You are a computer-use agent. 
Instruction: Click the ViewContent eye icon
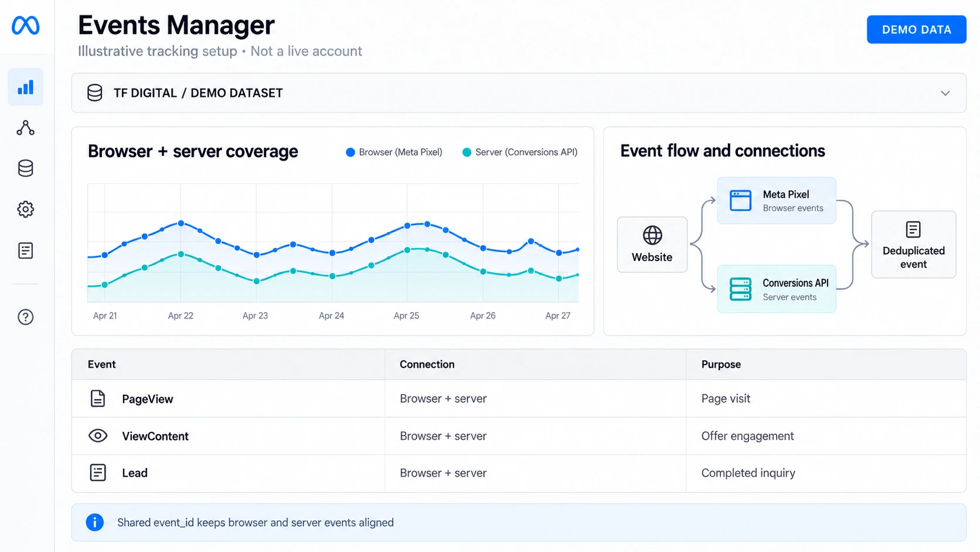coord(98,436)
